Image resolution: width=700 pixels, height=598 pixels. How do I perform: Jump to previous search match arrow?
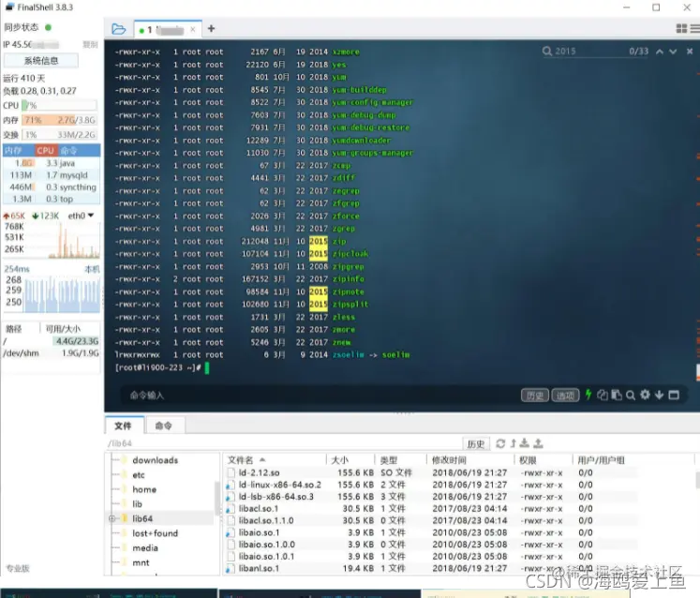pos(660,52)
